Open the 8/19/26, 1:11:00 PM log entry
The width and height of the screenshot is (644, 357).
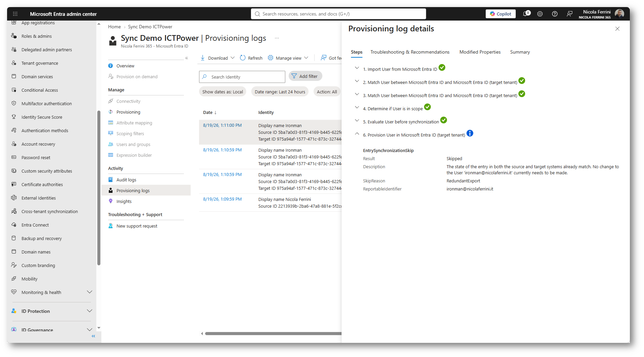click(222, 125)
